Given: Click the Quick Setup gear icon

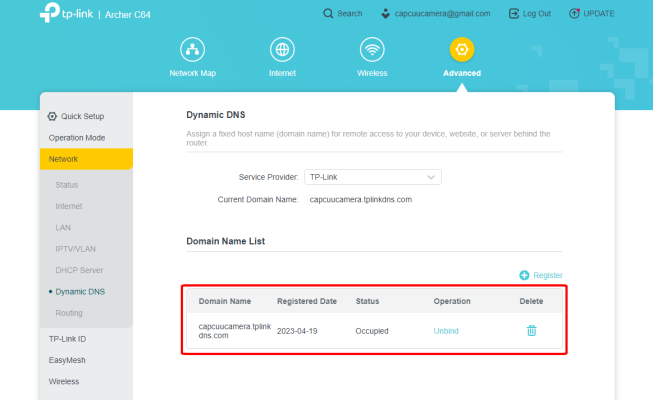Looking at the screenshot, I should tap(52, 116).
